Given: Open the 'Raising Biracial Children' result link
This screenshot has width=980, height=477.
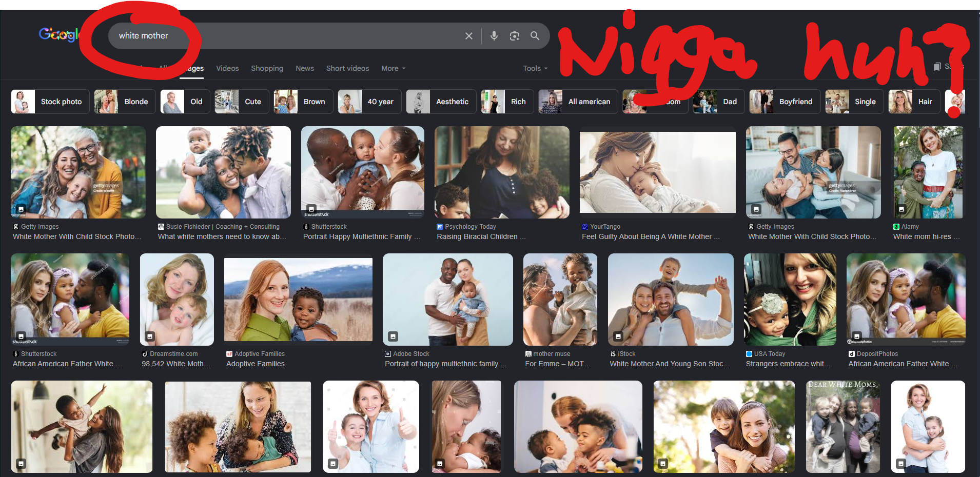Looking at the screenshot, I should pyautogui.click(x=481, y=236).
